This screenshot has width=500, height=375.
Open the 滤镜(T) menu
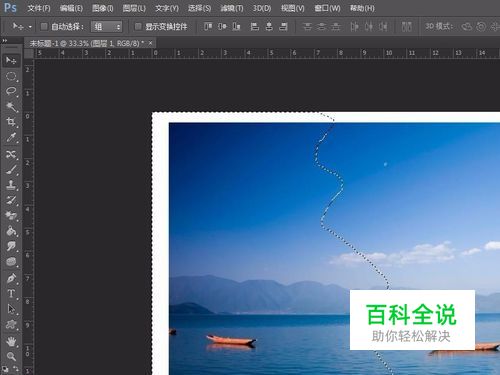pos(232,8)
